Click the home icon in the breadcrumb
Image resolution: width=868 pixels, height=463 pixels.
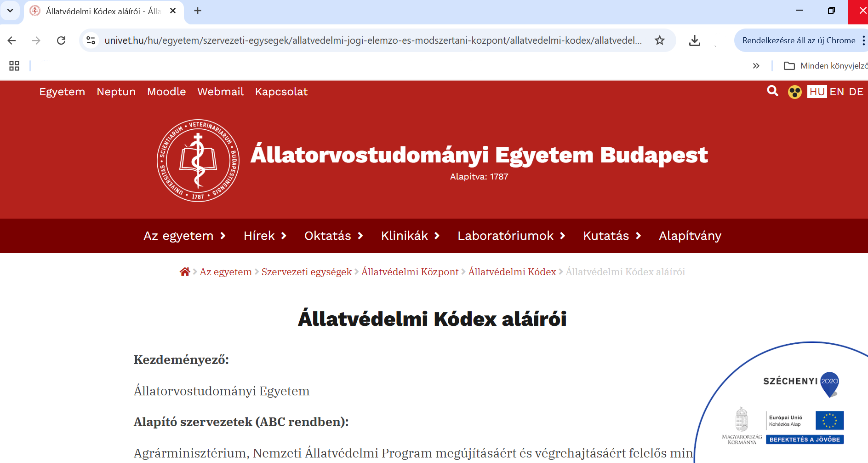click(185, 272)
